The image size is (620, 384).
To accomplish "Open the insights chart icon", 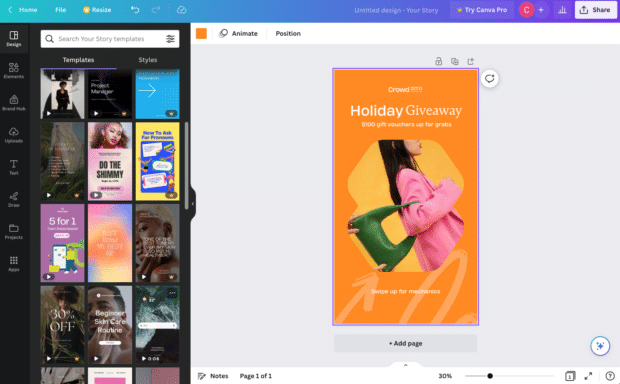I will pos(562,10).
